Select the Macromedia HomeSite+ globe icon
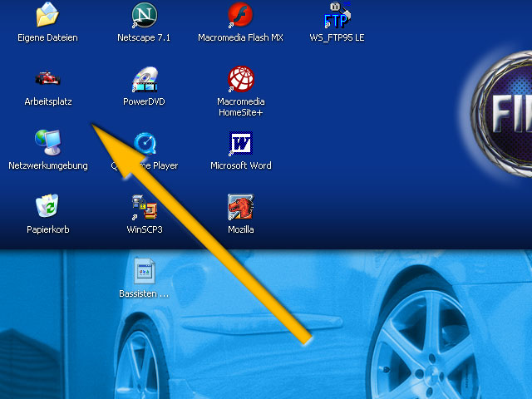Viewport: 532px width, 399px height. (x=240, y=79)
